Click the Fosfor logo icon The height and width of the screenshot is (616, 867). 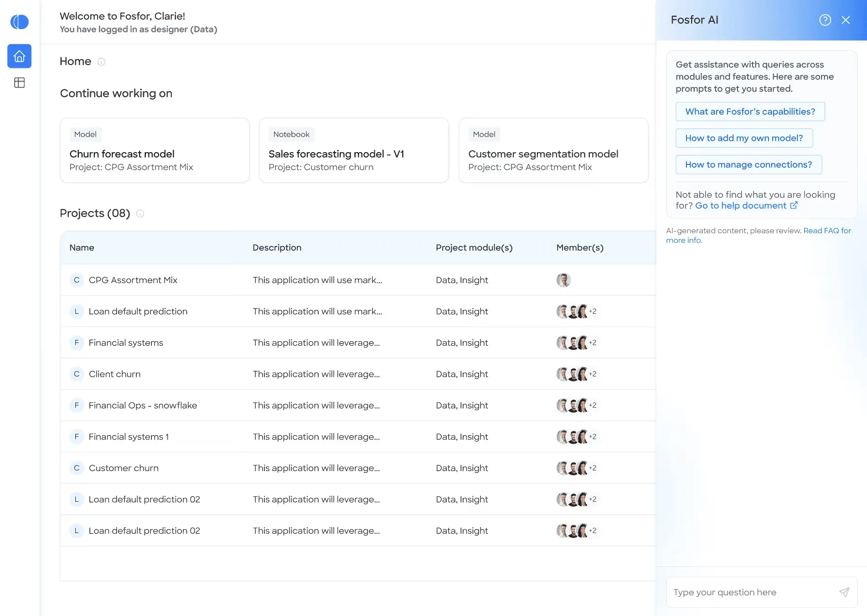20,21
